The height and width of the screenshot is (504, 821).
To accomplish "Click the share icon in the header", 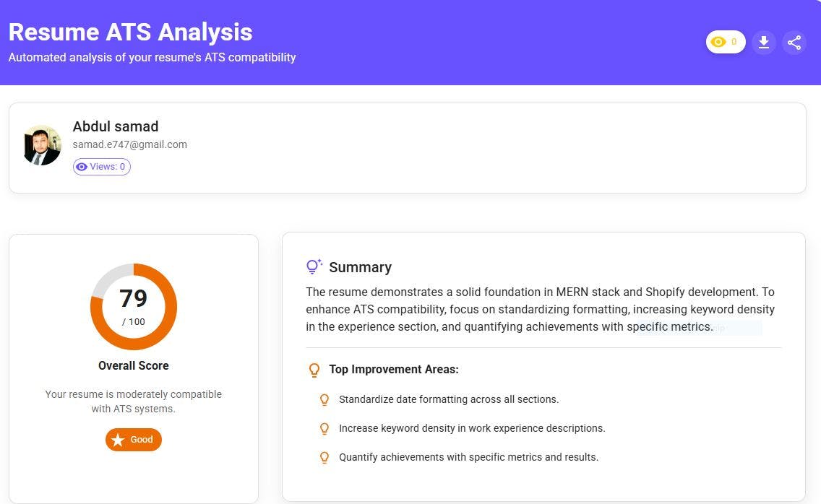I will click(x=794, y=43).
